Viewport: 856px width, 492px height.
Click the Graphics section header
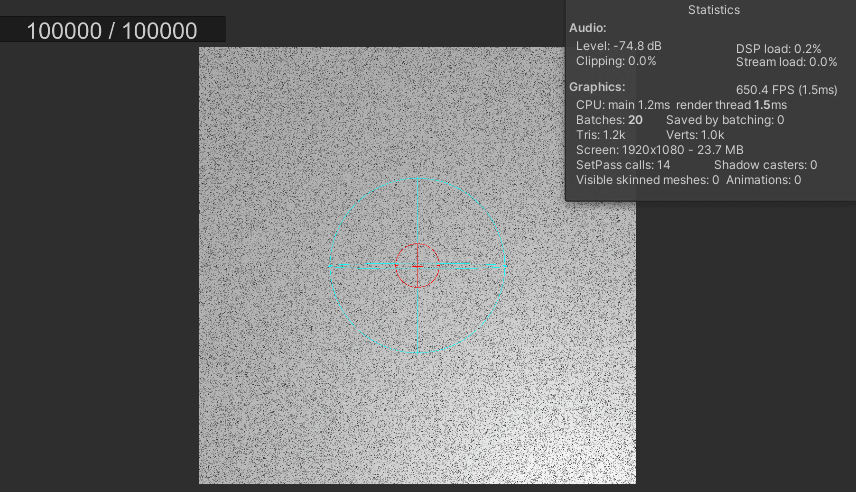point(597,87)
